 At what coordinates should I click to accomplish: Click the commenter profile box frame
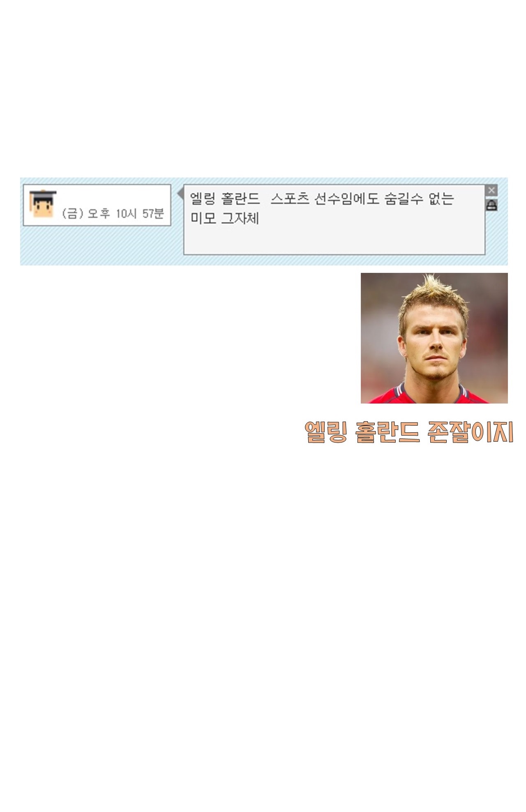(97, 205)
